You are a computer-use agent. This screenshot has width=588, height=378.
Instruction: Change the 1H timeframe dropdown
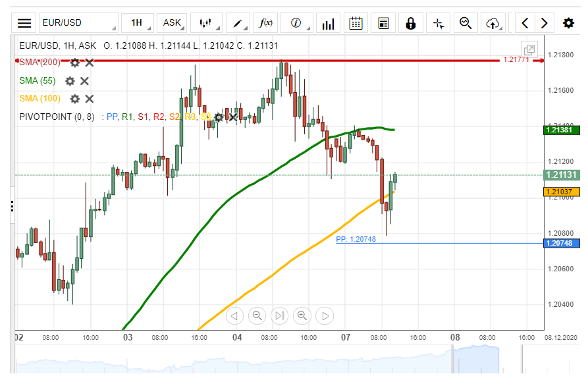coord(137,23)
